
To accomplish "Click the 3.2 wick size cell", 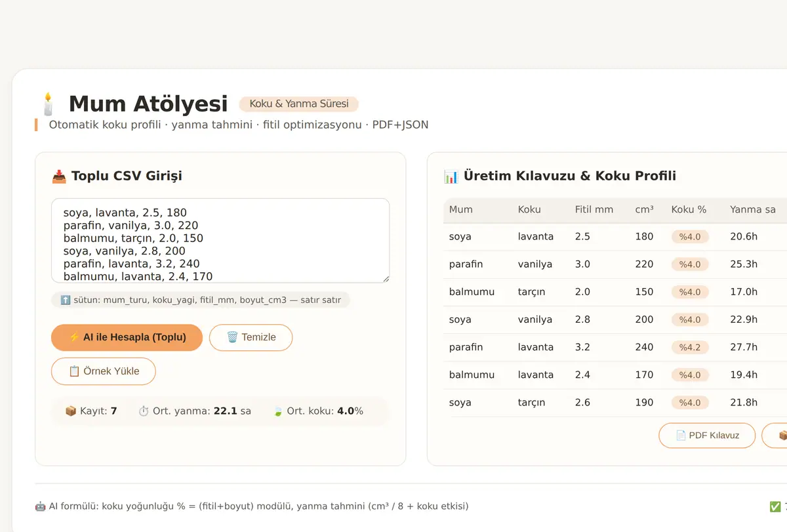I will point(582,347).
